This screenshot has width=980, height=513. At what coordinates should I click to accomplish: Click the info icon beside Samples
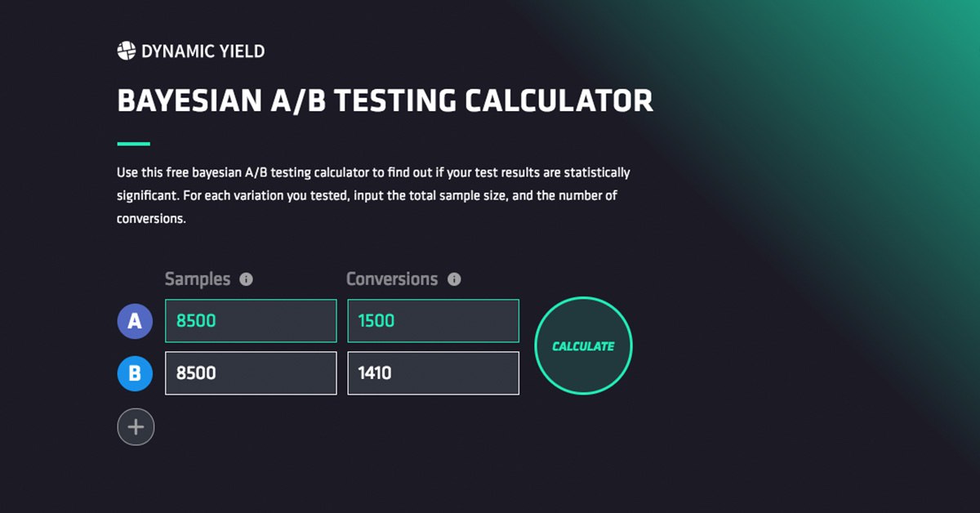click(x=246, y=279)
